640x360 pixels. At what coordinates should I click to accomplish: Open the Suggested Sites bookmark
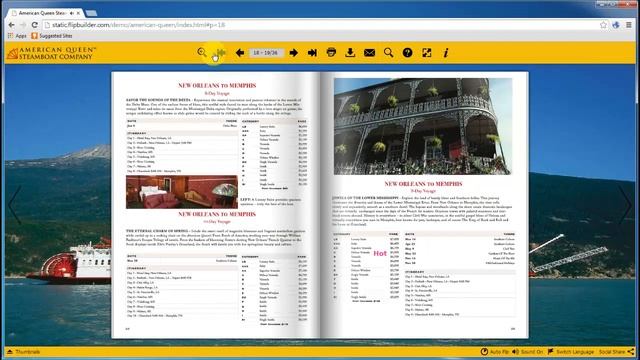tap(52, 36)
